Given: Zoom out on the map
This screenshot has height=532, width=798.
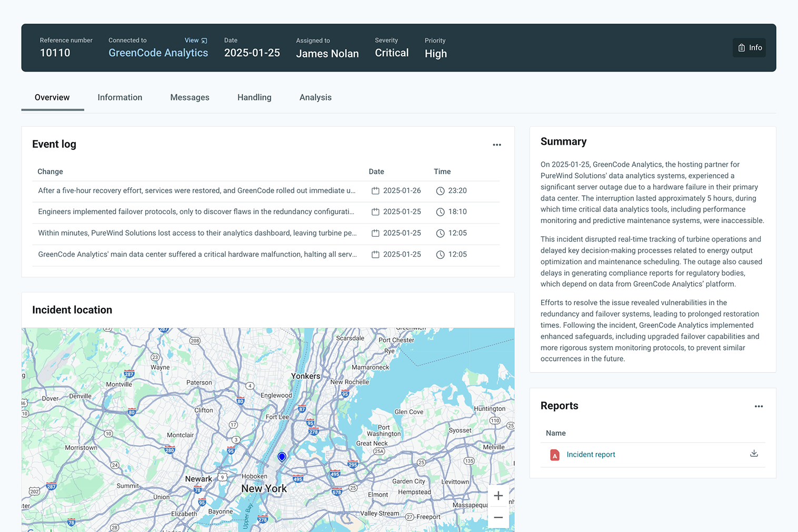Looking at the screenshot, I should tap(498, 518).
